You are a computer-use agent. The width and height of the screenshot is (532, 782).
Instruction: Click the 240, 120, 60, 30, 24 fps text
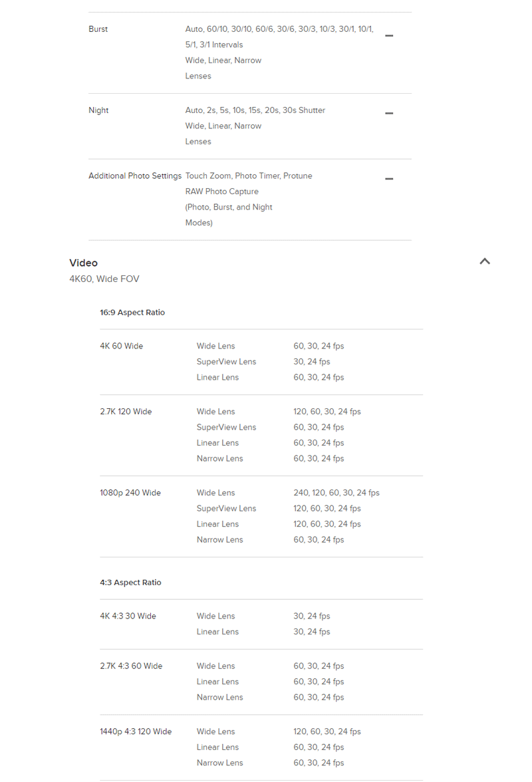click(x=336, y=493)
